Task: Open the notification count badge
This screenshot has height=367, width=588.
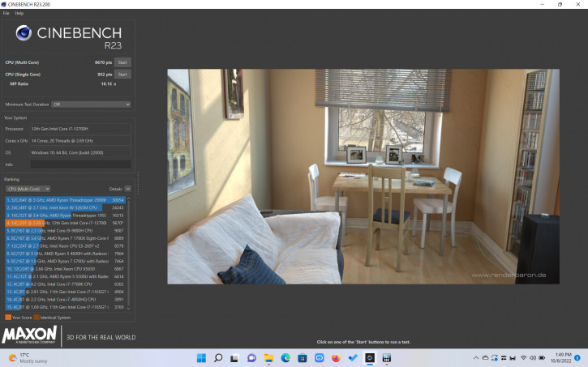Action: tap(577, 358)
